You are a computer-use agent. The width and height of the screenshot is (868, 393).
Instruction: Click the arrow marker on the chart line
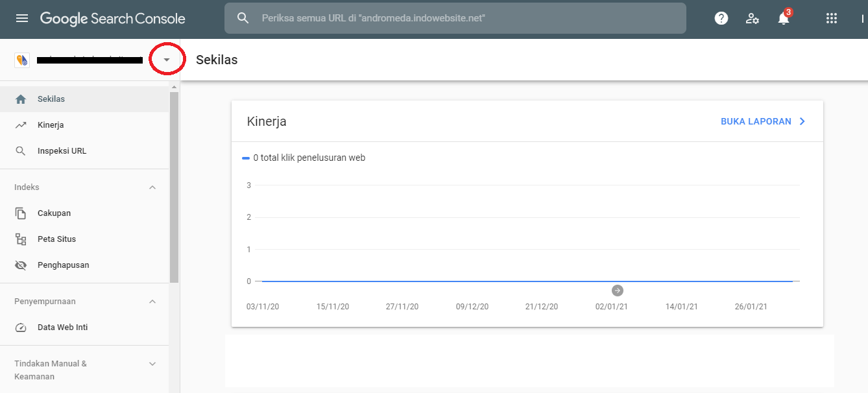point(617,291)
